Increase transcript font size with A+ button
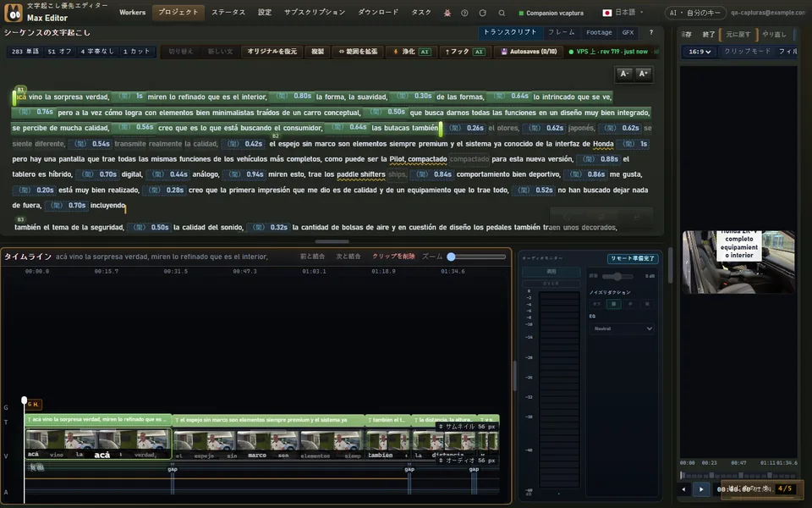The width and height of the screenshot is (812, 508). [643, 75]
